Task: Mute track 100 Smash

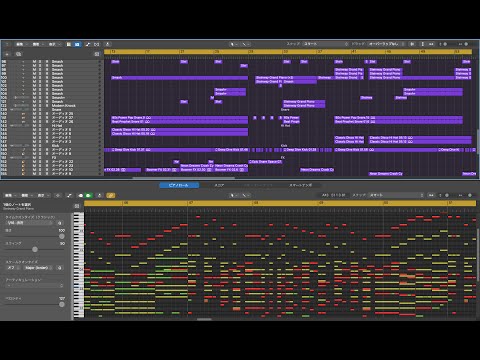Action: (34, 78)
